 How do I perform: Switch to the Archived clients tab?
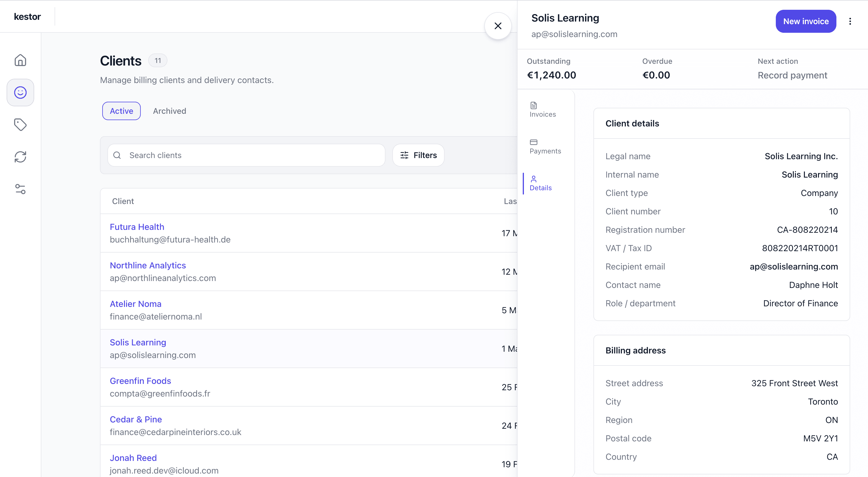pos(169,111)
